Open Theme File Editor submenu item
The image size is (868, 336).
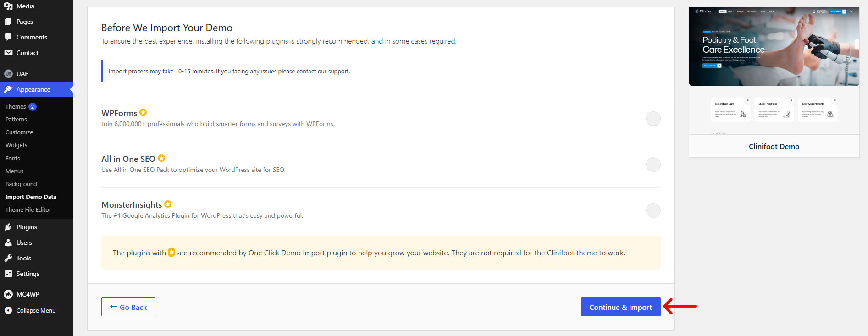pos(28,209)
